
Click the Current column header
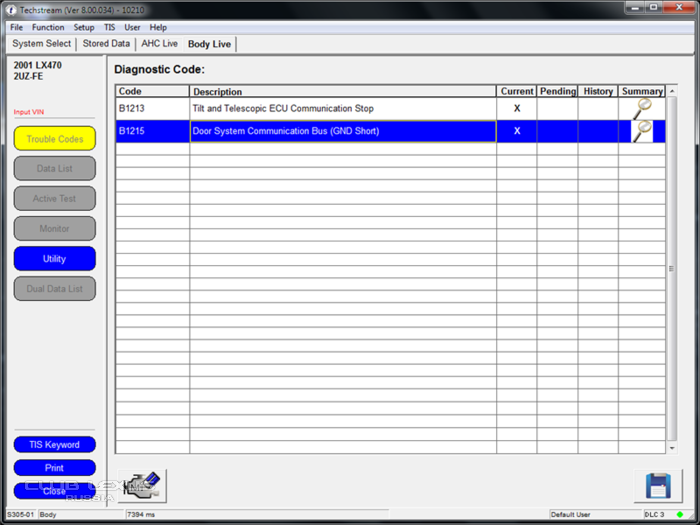[x=517, y=91]
